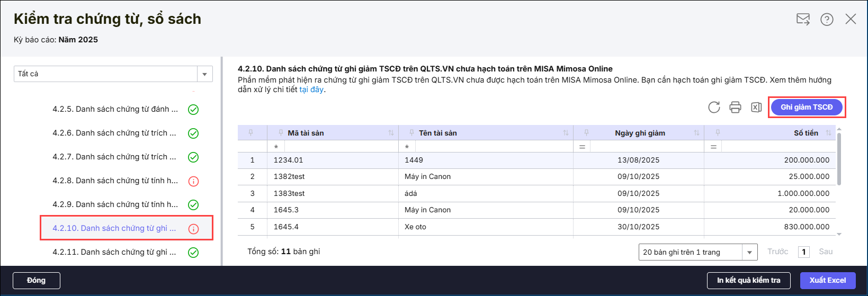Viewport: 868px width, 296px height.
Task: Open the feedback envelope icon in header
Action: coord(803,20)
